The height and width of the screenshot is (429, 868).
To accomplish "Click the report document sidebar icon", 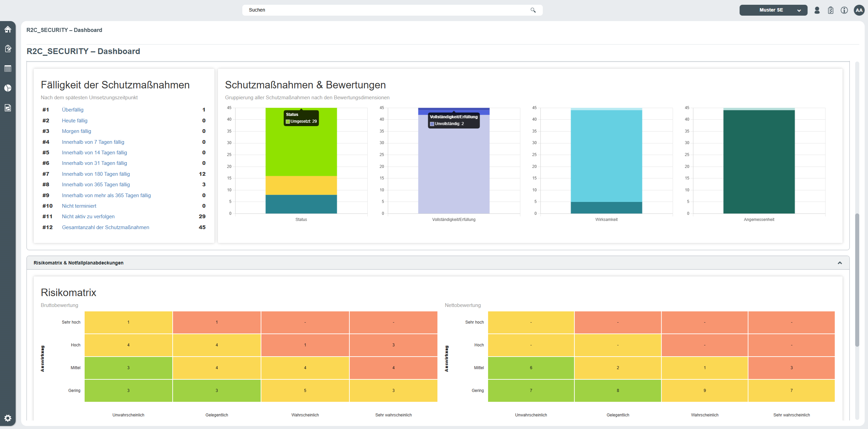I will tap(8, 108).
